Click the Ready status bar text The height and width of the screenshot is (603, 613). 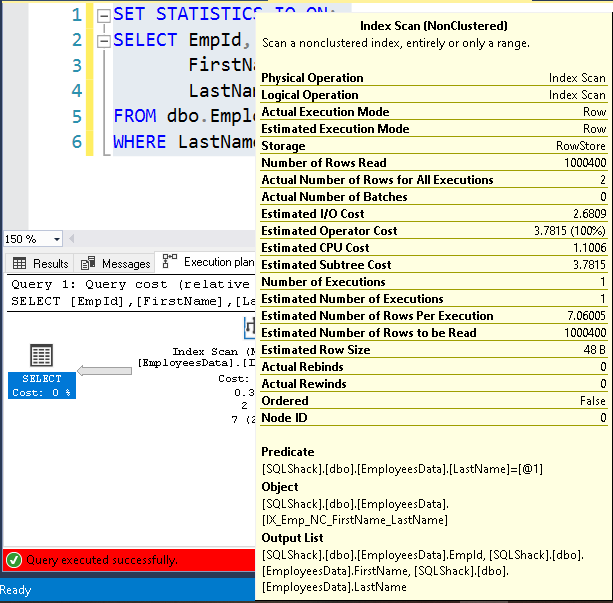[x=15, y=590]
